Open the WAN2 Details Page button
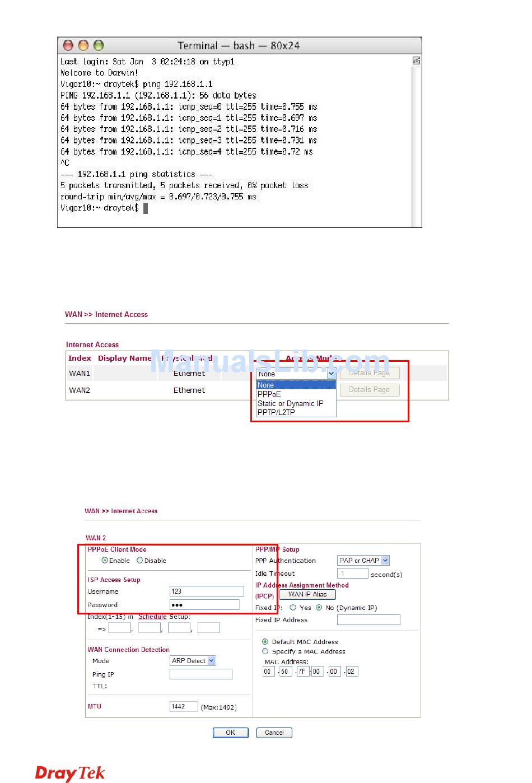The image size is (532, 783). tap(370, 390)
